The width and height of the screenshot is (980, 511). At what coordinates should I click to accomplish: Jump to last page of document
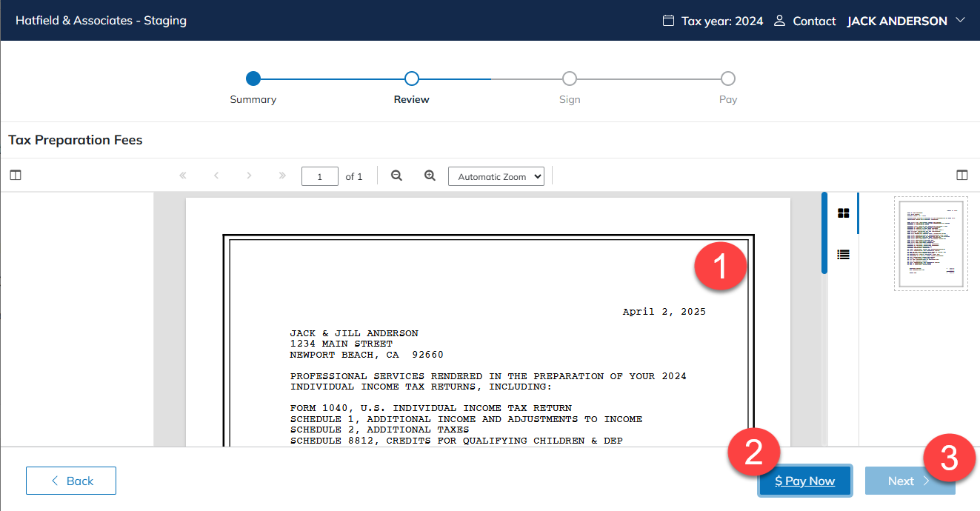282,176
